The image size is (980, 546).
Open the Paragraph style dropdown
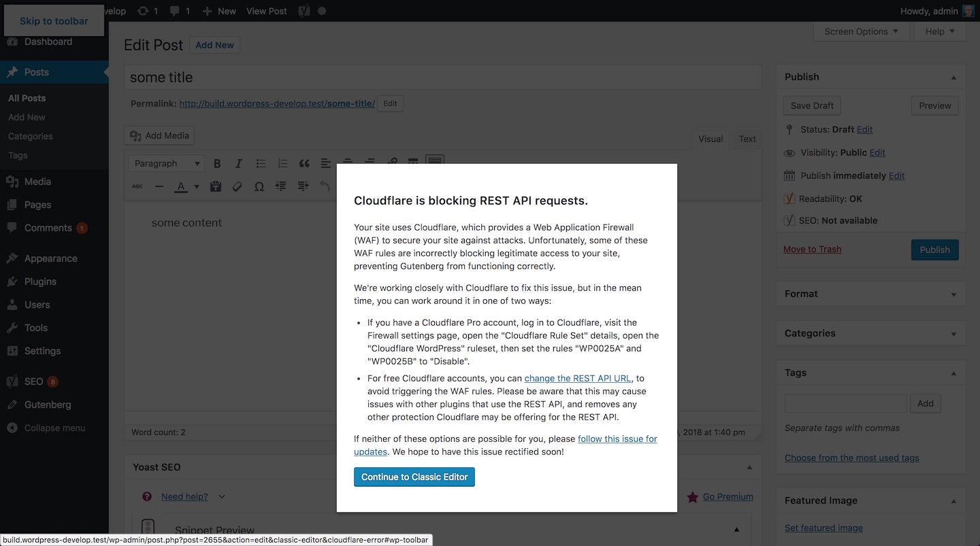(x=165, y=163)
